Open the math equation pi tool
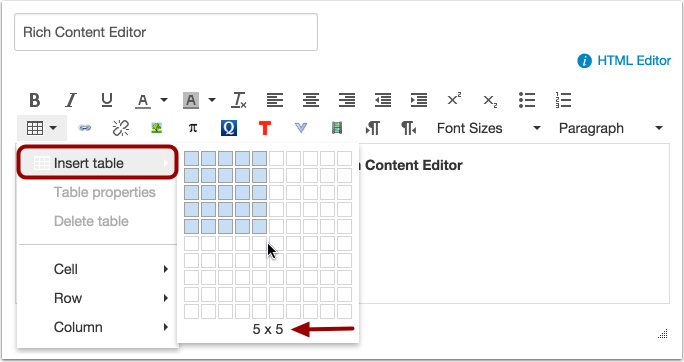 tap(193, 128)
